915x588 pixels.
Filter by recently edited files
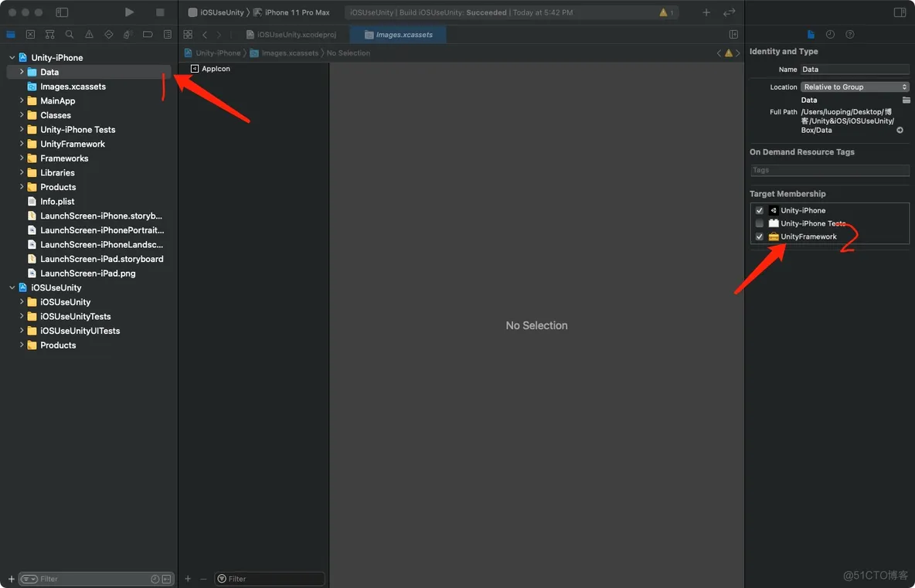[155, 579]
